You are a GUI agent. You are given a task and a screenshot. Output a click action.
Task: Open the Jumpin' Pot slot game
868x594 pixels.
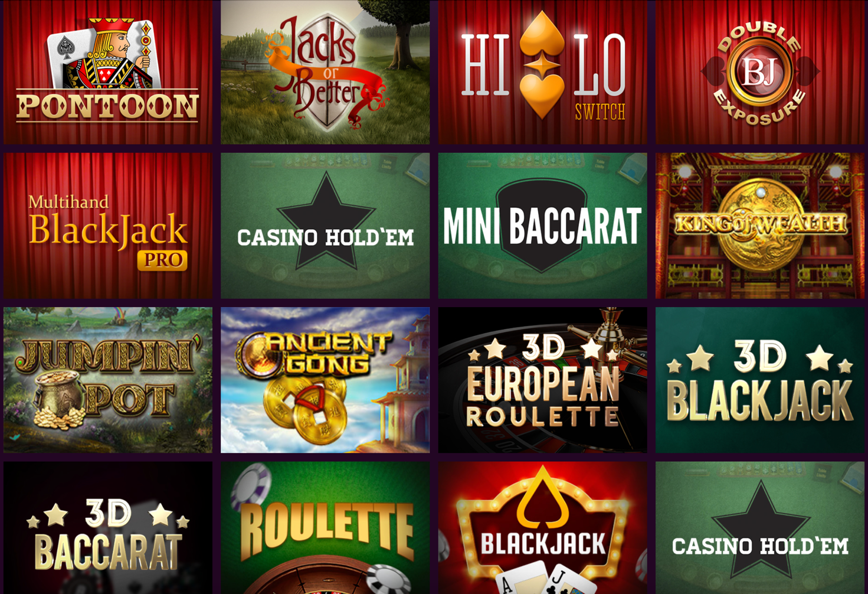click(x=108, y=380)
